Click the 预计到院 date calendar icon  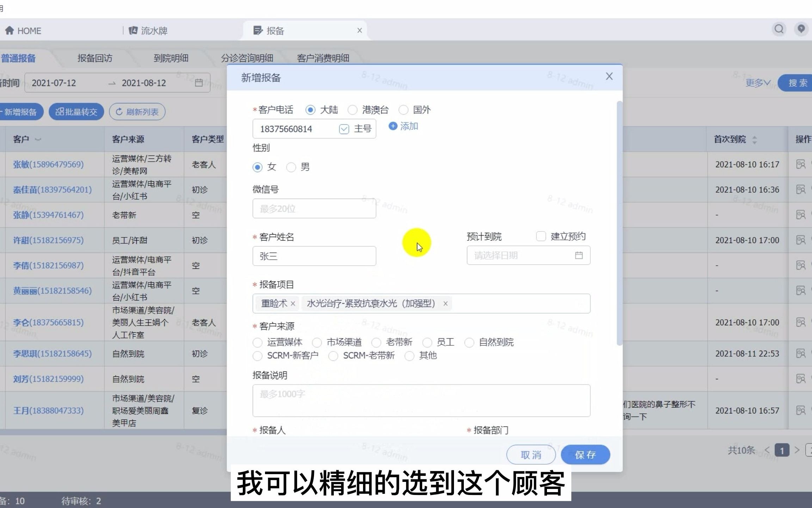pyautogui.click(x=579, y=255)
